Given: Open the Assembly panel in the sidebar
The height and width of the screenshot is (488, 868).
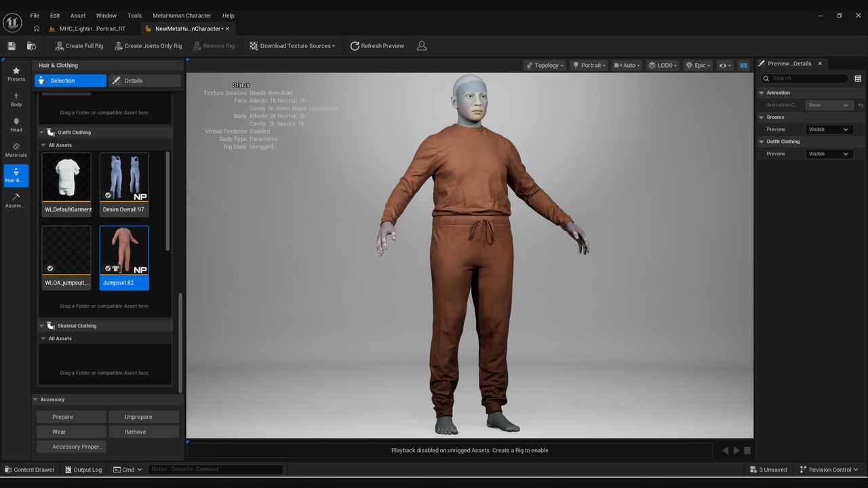Looking at the screenshot, I should click(16, 201).
